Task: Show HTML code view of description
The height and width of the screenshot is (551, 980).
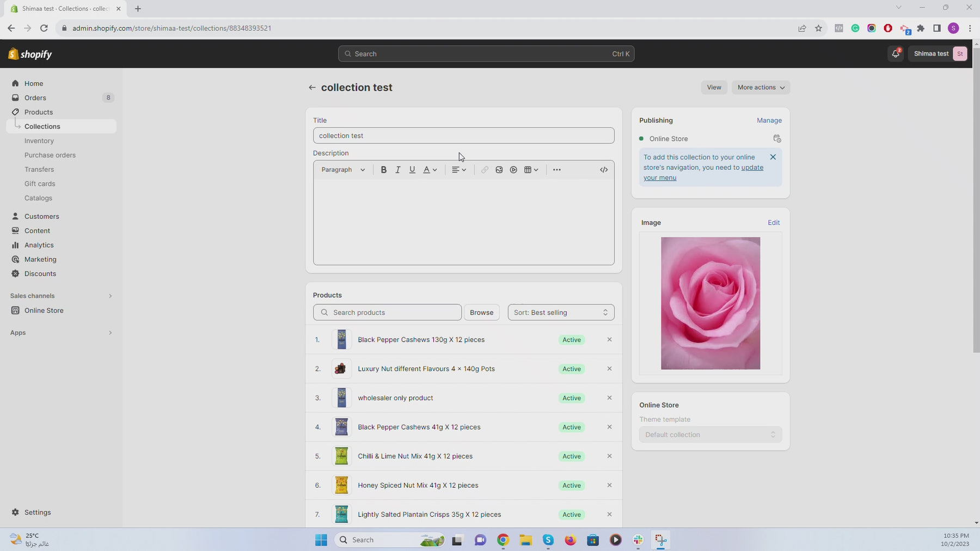Action: coord(604,170)
